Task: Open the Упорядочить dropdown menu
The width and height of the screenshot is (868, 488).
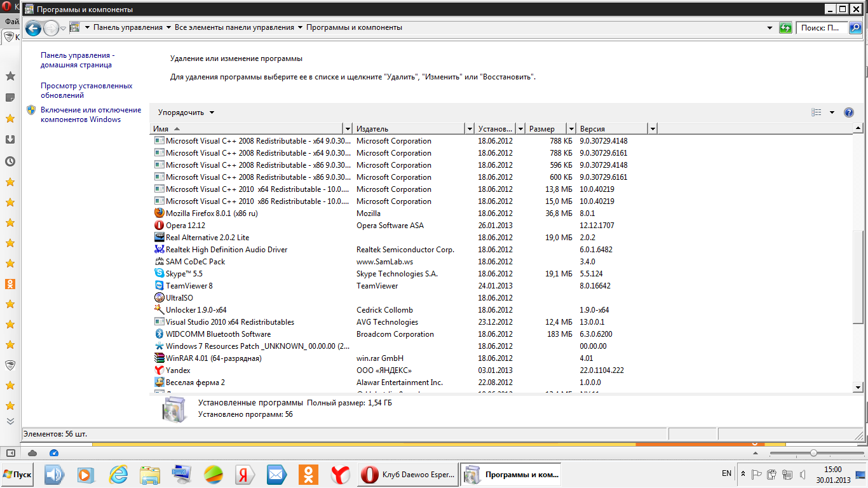Action: click(x=186, y=112)
